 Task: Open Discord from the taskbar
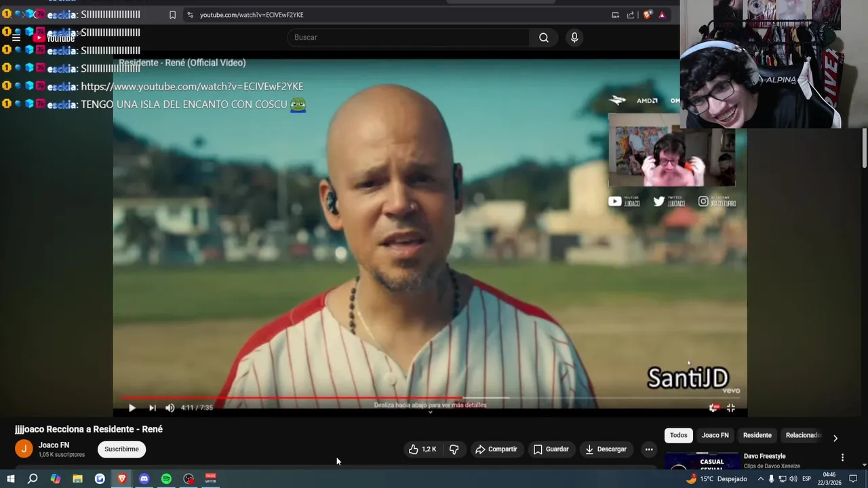tap(144, 479)
